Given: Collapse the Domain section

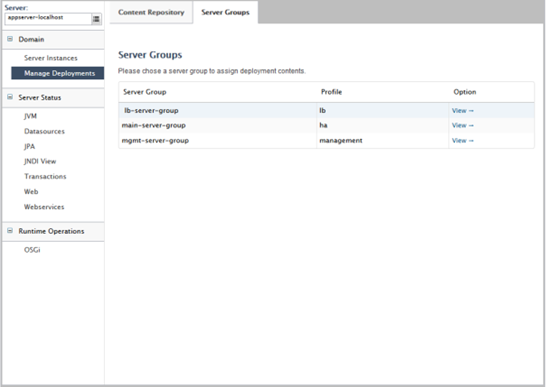Looking at the screenshot, I should (10, 39).
